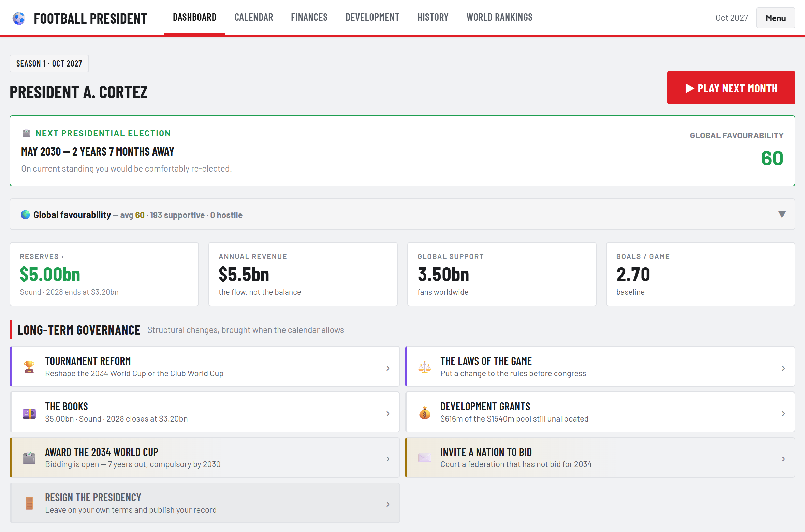The height and width of the screenshot is (532, 805).
Task: Click 'Reshape the 2034 World Cup' description
Action: pyautogui.click(x=134, y=373)
